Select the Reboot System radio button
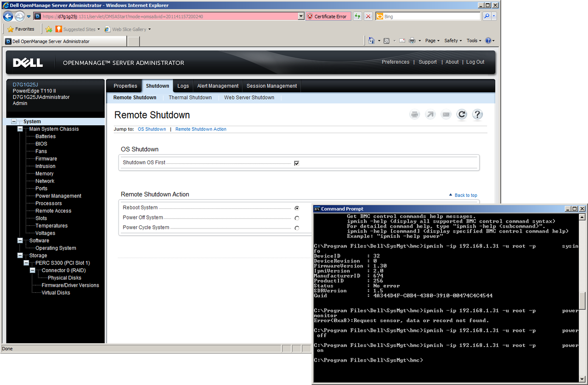Viewport: 588px width, 385px height. (x=297, y=208)
